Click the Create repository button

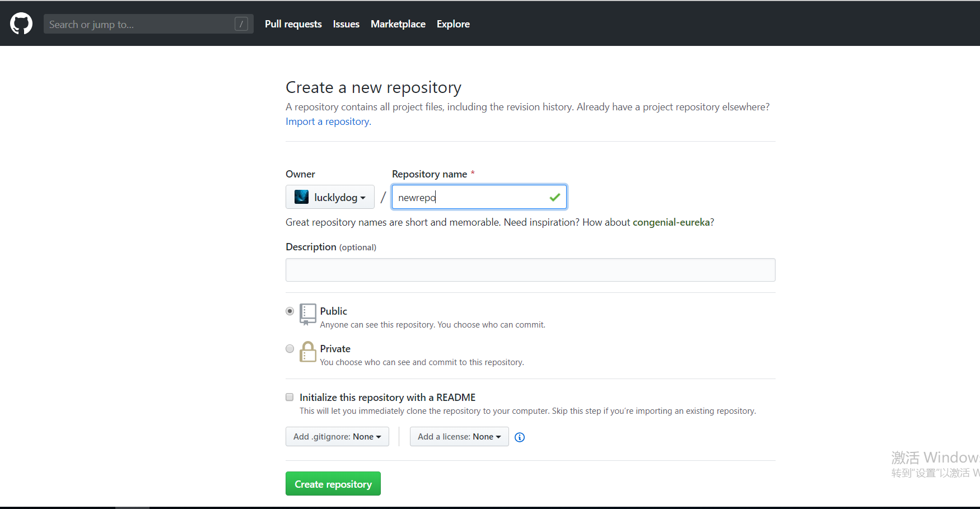(x=333, y=484)
